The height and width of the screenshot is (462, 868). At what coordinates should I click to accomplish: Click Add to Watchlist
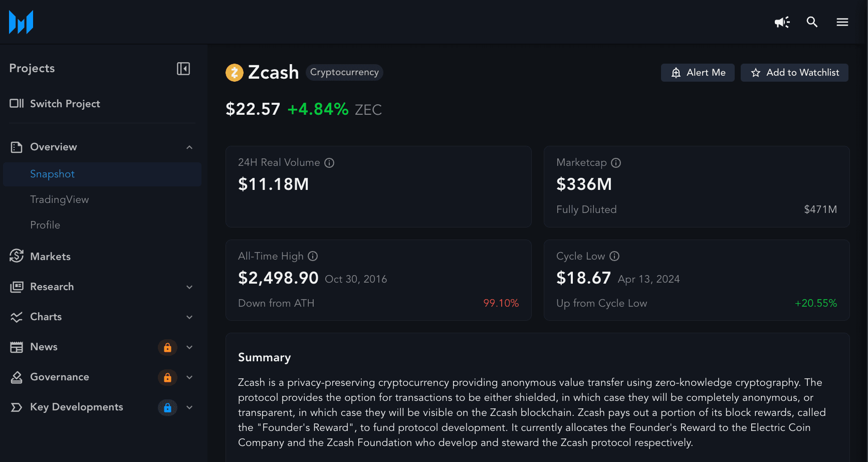[x=794, y=73]
